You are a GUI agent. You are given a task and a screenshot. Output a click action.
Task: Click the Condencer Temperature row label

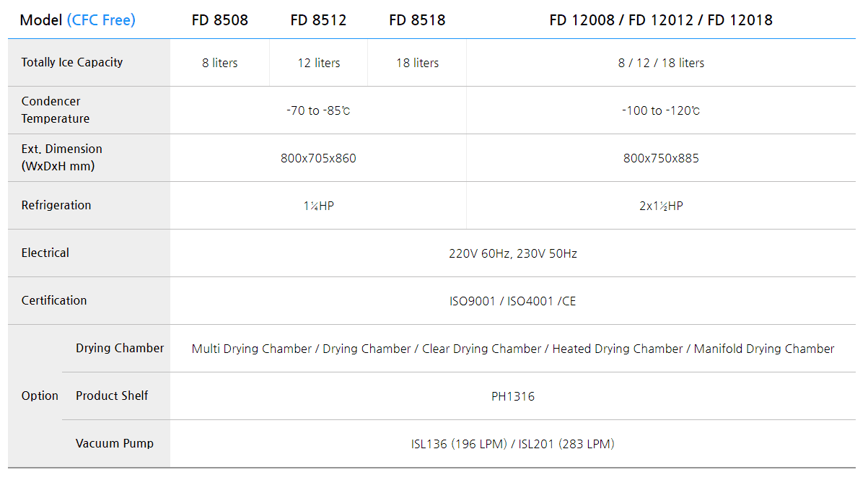click(56, 110)
